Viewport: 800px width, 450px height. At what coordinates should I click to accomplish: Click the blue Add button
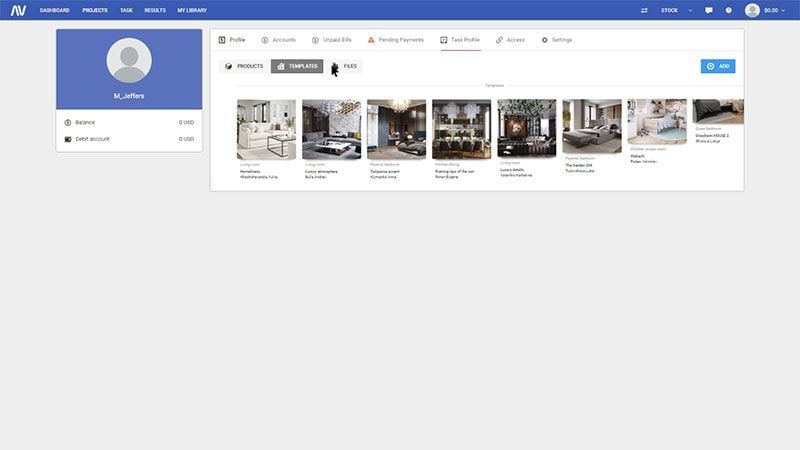(x=718, y=66)
